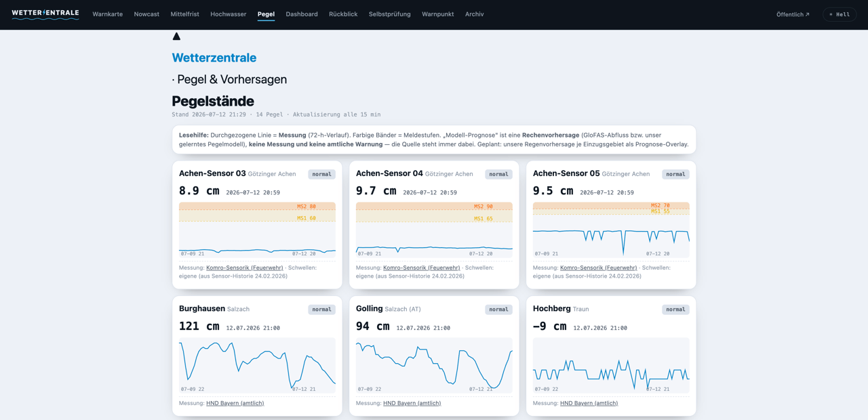Open the Archiv page

point(475,14)
